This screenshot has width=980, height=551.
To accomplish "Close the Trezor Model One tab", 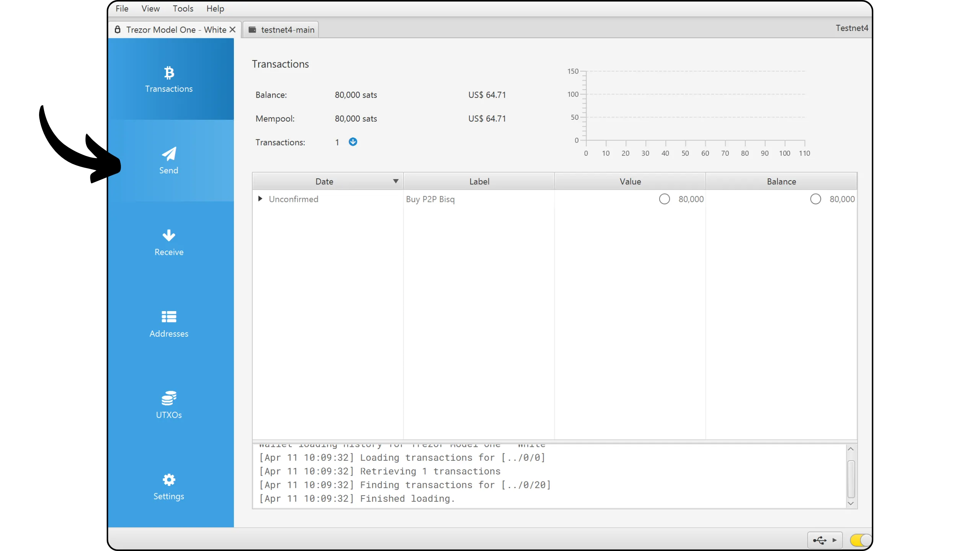I will pos(232,30).
